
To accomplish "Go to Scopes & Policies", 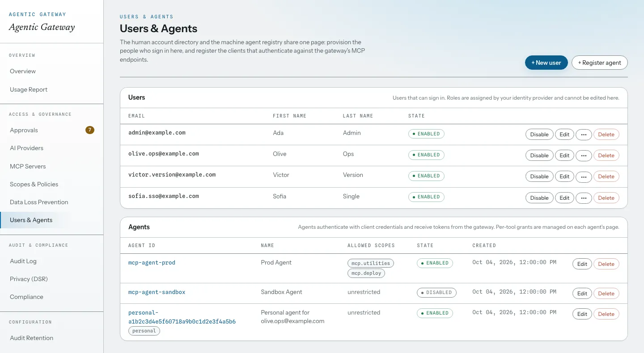I will (52, 184).
